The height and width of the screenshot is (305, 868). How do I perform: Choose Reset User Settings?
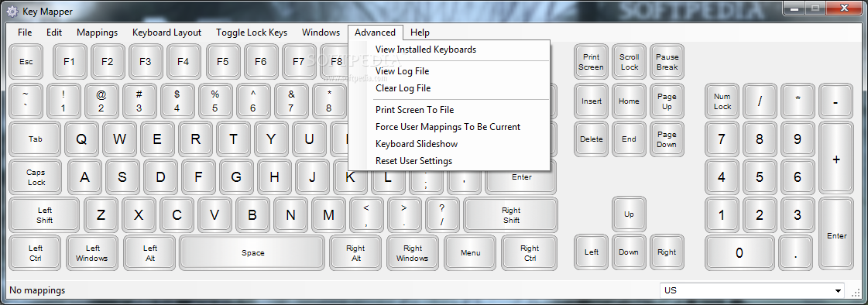449,161
